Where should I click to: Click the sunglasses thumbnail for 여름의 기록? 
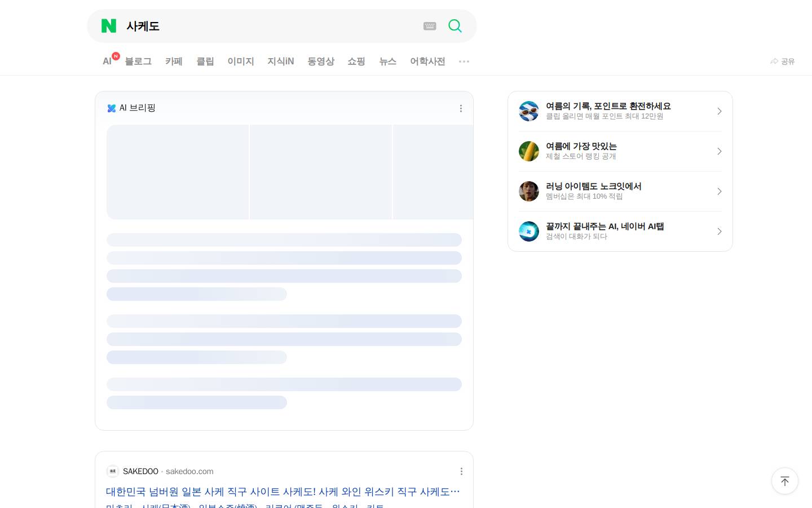tap(529, 111)
